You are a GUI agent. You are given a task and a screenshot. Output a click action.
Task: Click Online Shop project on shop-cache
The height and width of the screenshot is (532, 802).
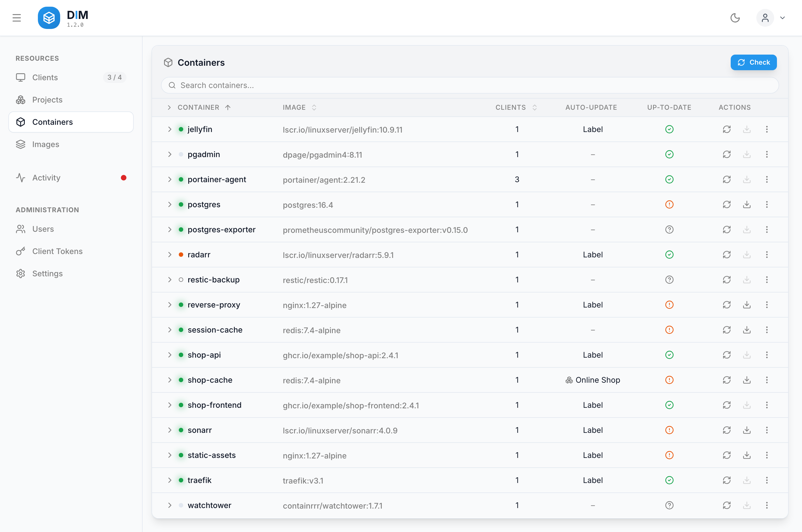[x=593, y=380]
